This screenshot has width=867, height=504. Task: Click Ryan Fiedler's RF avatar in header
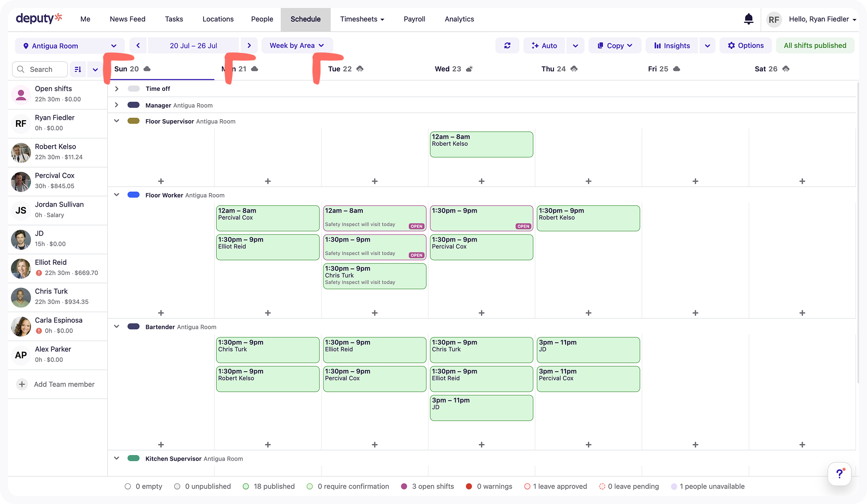point(774,19)
